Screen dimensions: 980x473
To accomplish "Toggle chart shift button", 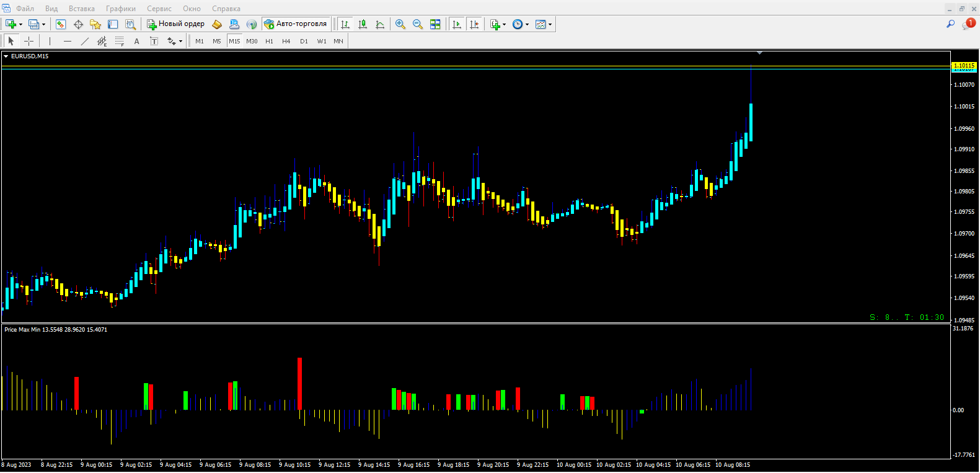I will [474, 24].
